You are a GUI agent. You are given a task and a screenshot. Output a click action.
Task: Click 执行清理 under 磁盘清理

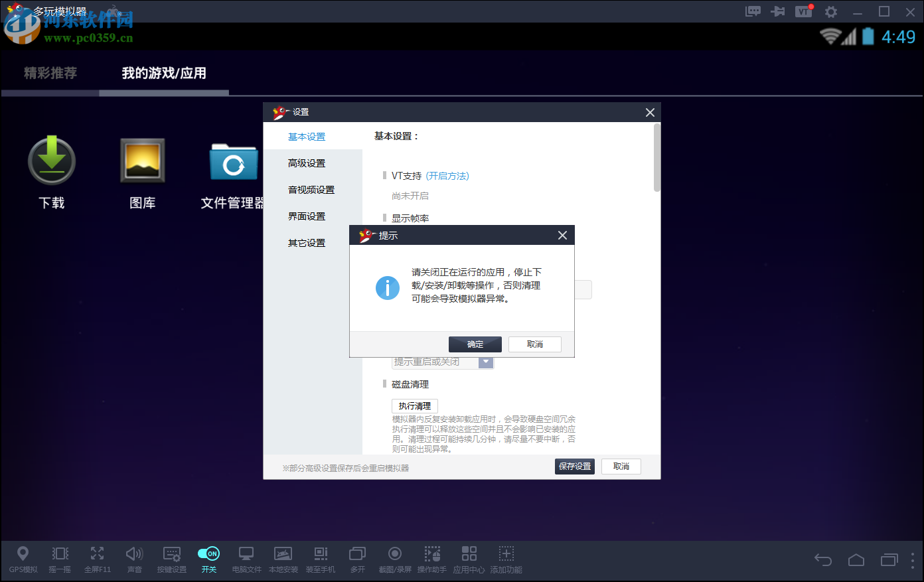point(414,405)
